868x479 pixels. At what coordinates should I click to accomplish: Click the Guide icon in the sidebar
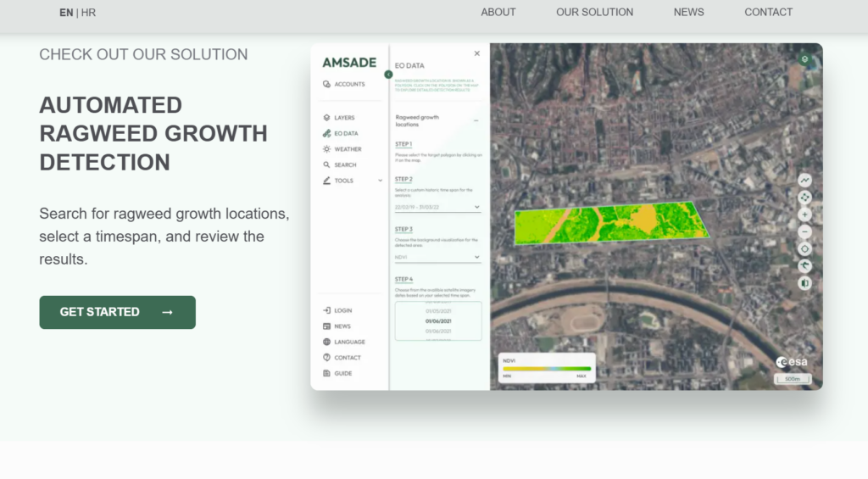click(x=327, y=373)
